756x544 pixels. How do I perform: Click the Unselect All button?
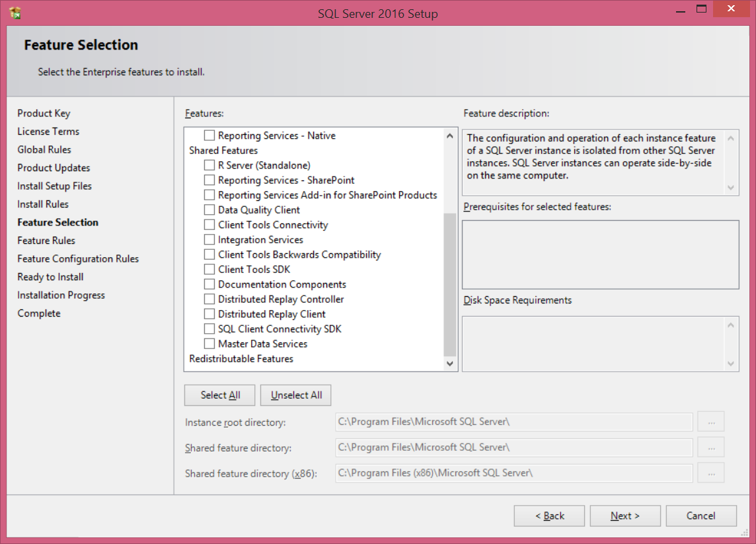pyautogui.click(x=295, y=395)
